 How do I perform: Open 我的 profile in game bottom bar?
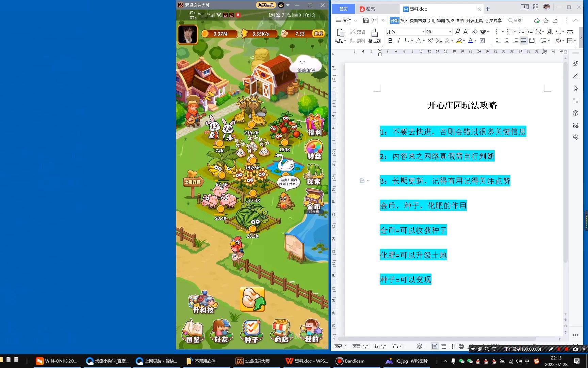coord(311,331)
